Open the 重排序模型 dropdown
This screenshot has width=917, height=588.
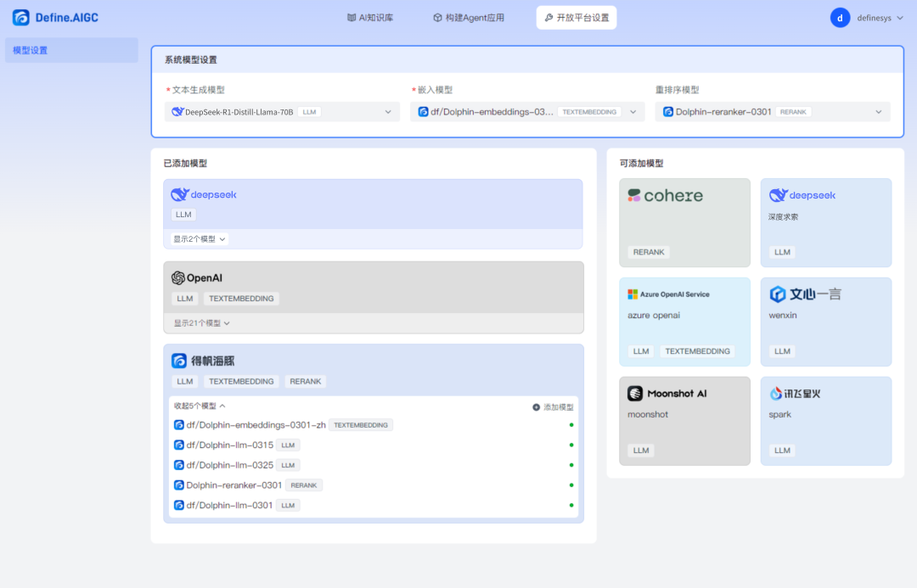[773, 112]
